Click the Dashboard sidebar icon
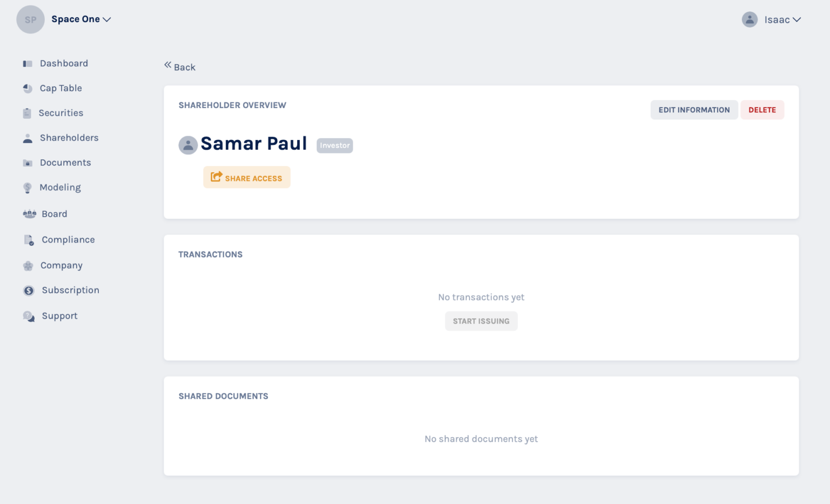The image size is (830, 504). [x=28, y=64]
